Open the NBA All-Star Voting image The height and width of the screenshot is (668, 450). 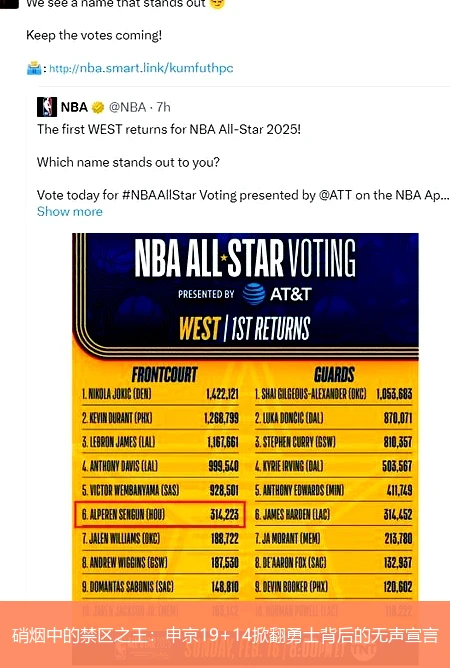(x=245, y=449)
